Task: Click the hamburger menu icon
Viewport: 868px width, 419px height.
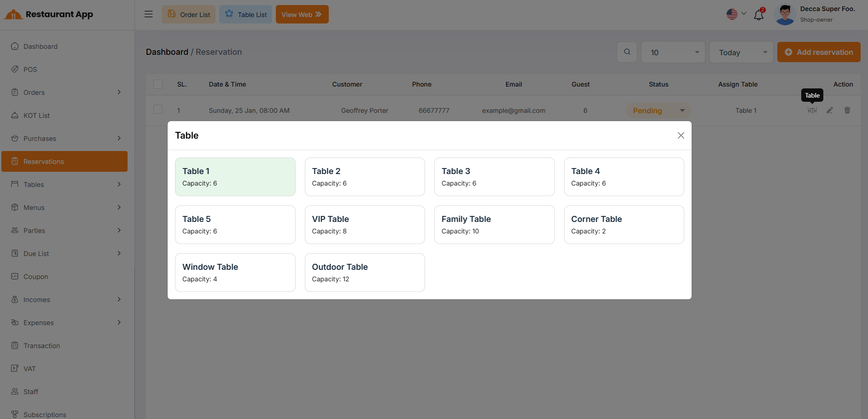Action: tap(148, 14)
